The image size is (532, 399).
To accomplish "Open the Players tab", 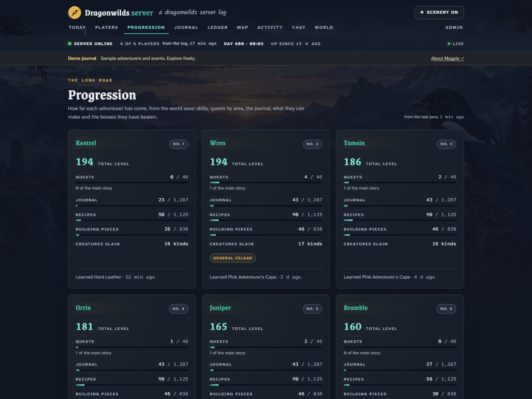I will click(106, 27).
